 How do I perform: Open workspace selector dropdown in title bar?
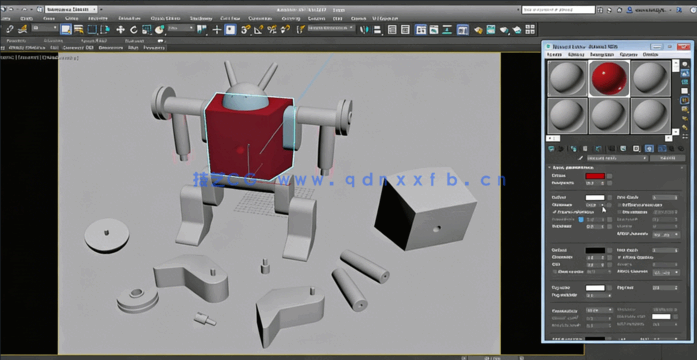click(x=72, y=9)
